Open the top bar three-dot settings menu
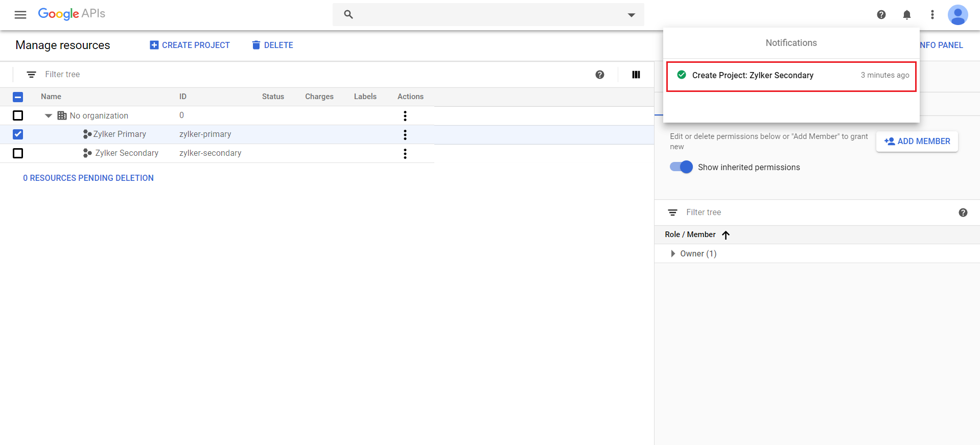Screen dimensions: 980x445 point(932,15)
